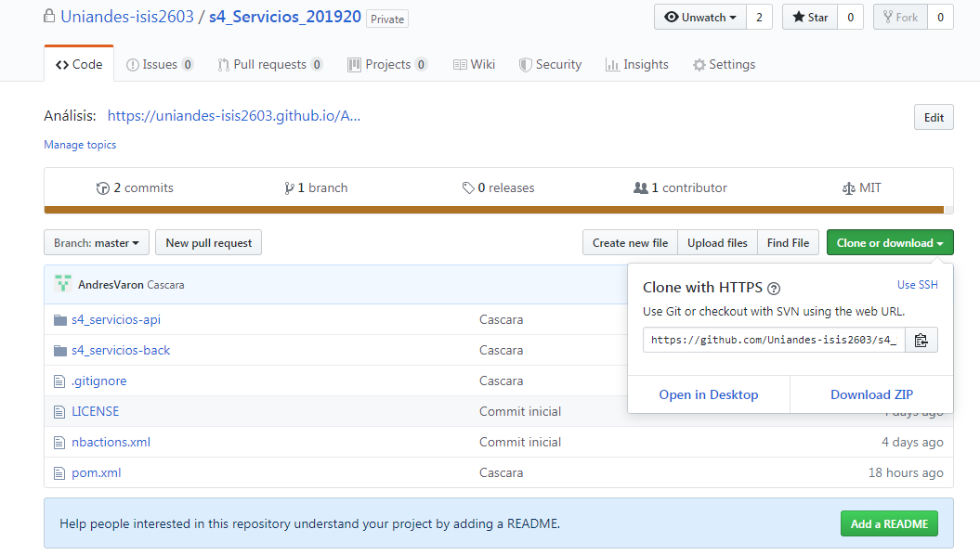Click the branch icon beside 1 branch
980x555 pixels.
coord(289,188)
